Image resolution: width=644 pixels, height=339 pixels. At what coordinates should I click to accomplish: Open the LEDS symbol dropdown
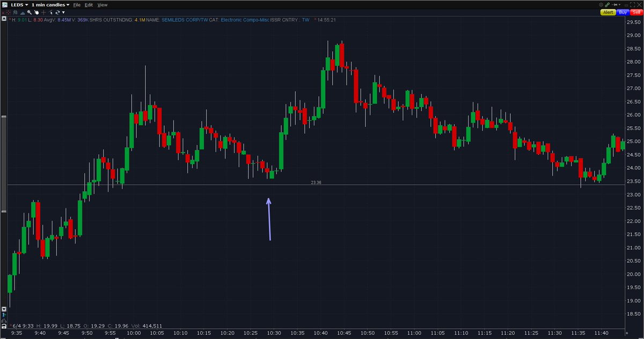pyautogui.click(x=19, y=5)
